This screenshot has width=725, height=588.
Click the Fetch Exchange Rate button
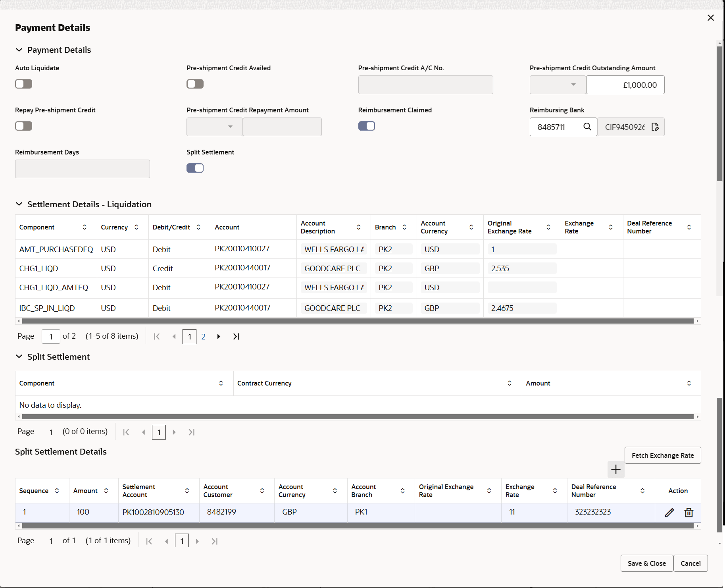coord(663,455)
